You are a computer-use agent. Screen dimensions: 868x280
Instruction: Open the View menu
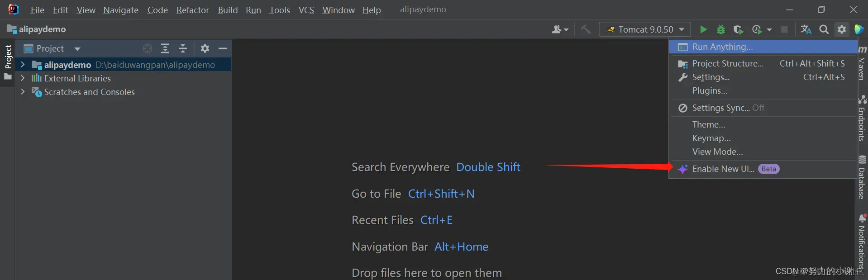click(x=86, y=10)
